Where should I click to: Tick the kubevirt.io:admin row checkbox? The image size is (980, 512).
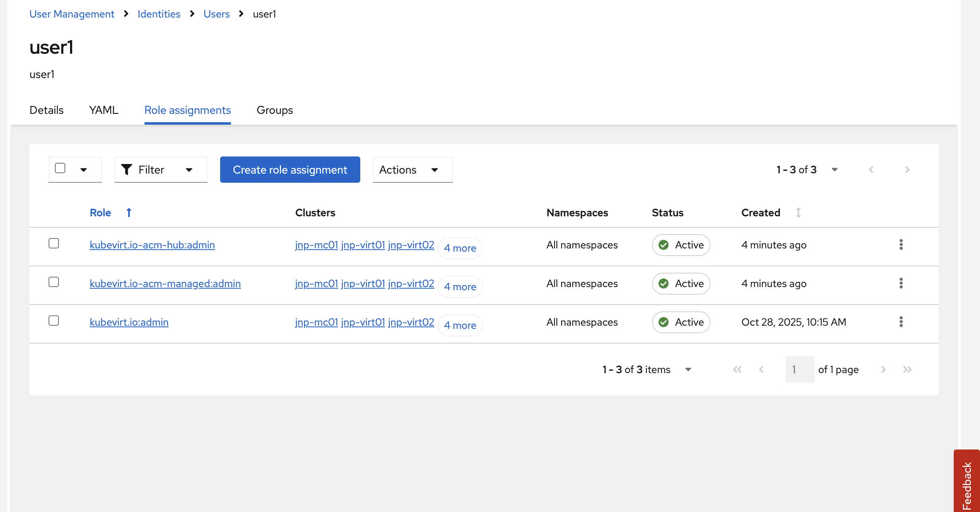pyautogui.click(x=54, y=320)
